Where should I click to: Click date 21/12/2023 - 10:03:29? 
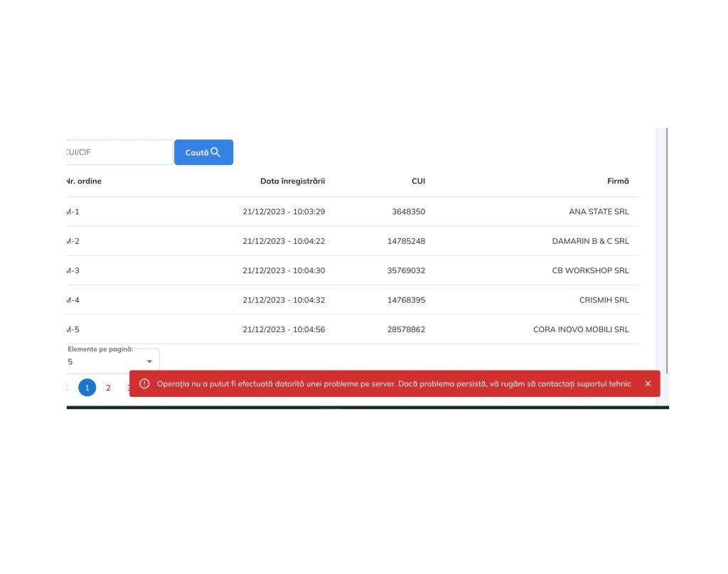(284, 212)
